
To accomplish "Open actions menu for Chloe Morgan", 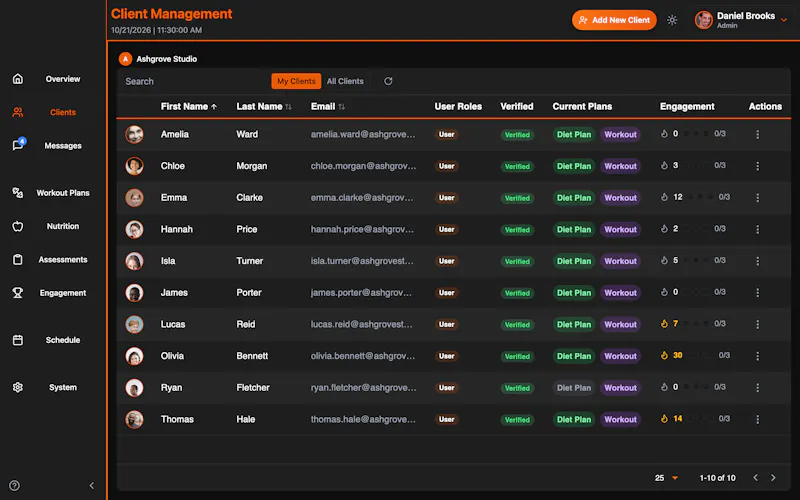I will 757,166.
